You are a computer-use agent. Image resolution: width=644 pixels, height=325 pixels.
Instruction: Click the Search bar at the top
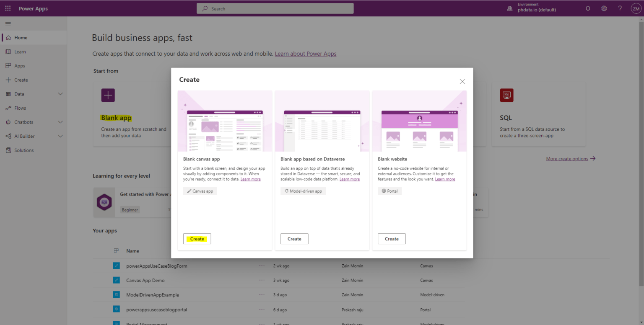coord(275,8)
